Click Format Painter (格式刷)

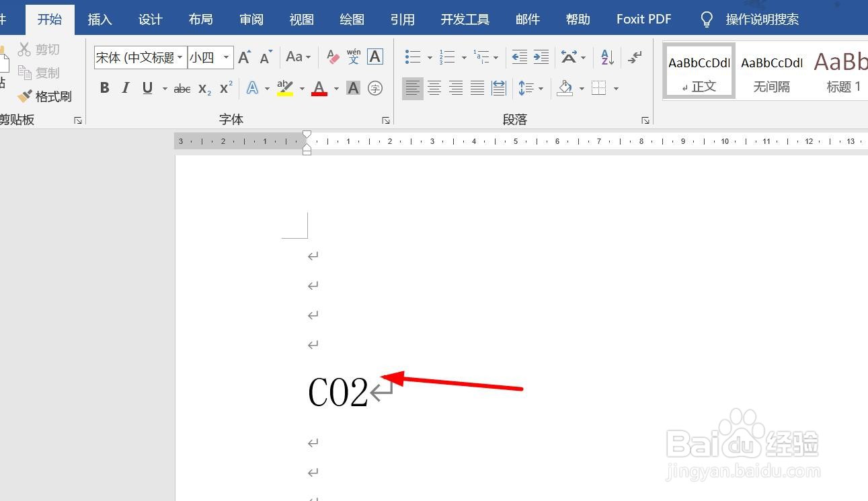pos(44,96)
